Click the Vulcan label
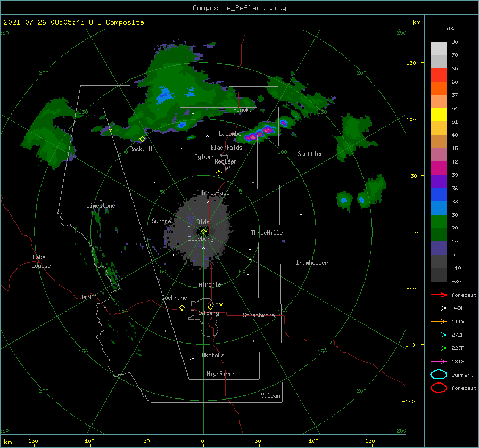The image size is (479, 448). click(x=270, y=396)
